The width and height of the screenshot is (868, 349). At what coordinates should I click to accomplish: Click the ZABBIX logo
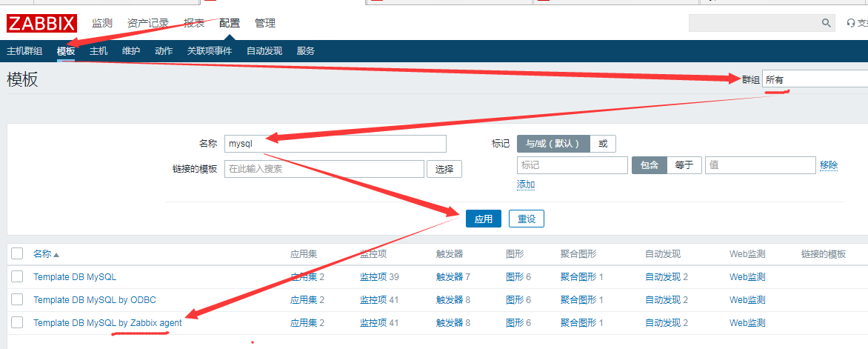[x=41, y=23]
